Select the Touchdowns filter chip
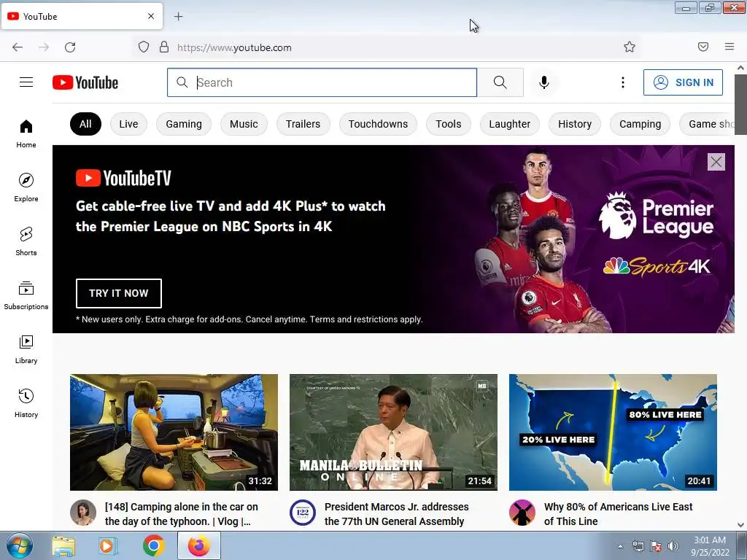 click(379, 124)
